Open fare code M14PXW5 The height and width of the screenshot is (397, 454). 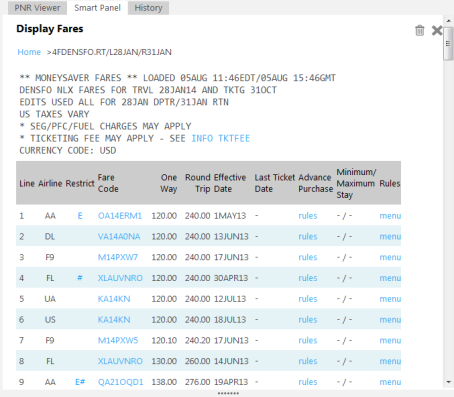point(118,340)
